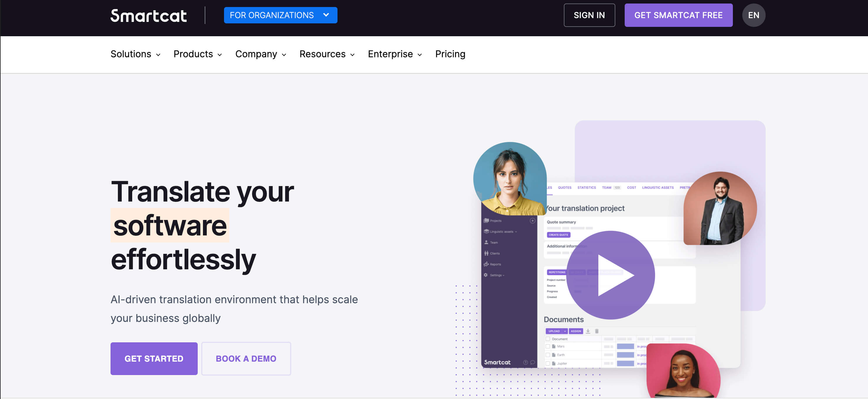Tick the Mars document checkbox

548,346
